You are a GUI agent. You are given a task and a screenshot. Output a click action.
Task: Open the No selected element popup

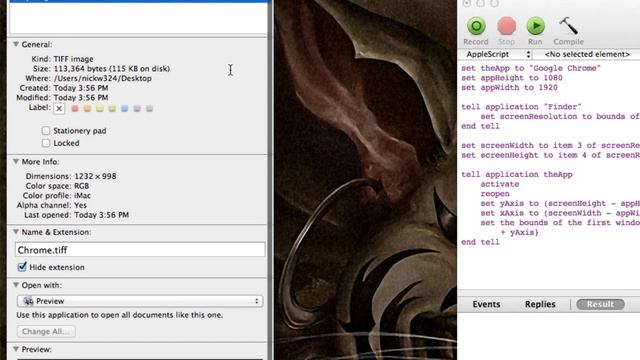pyautogui.click(x=587, y=54)
